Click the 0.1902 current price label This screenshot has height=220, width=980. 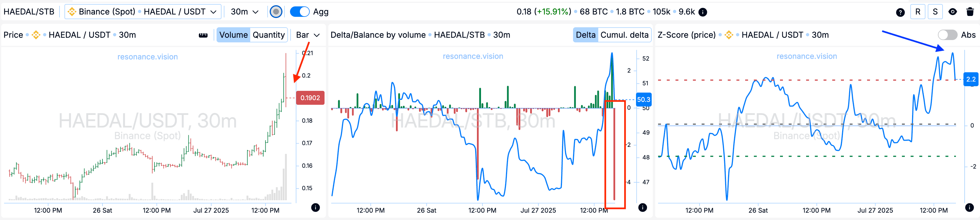(310, 98)
